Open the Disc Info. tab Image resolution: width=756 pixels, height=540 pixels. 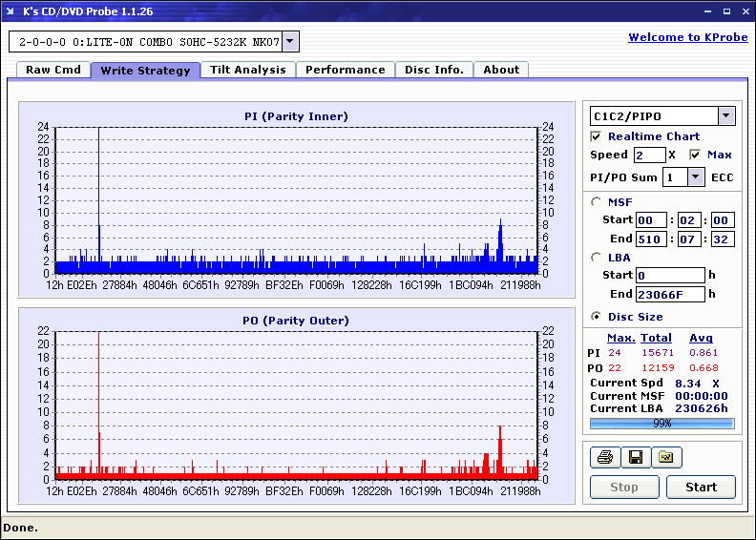pos(434,70)
